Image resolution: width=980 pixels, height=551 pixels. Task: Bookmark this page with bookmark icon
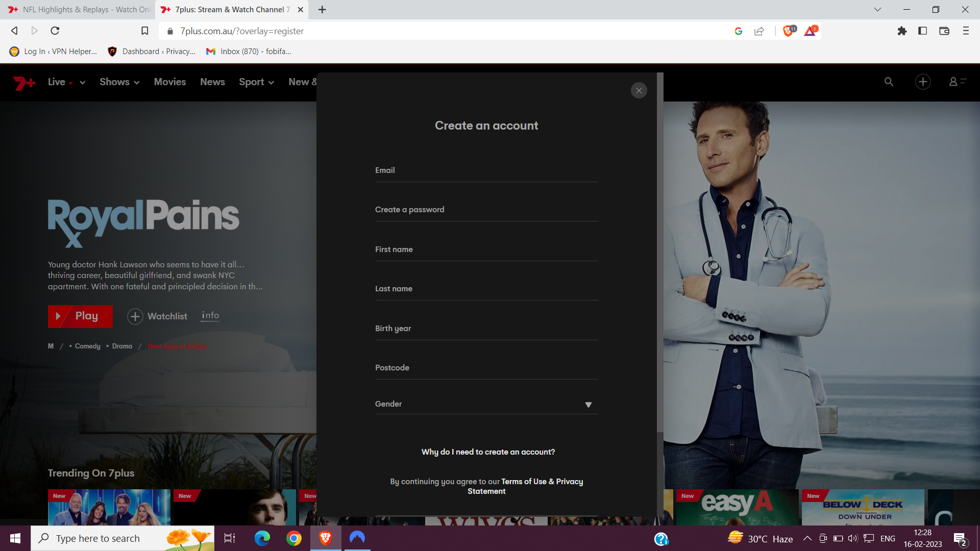(x=145, y=31)
